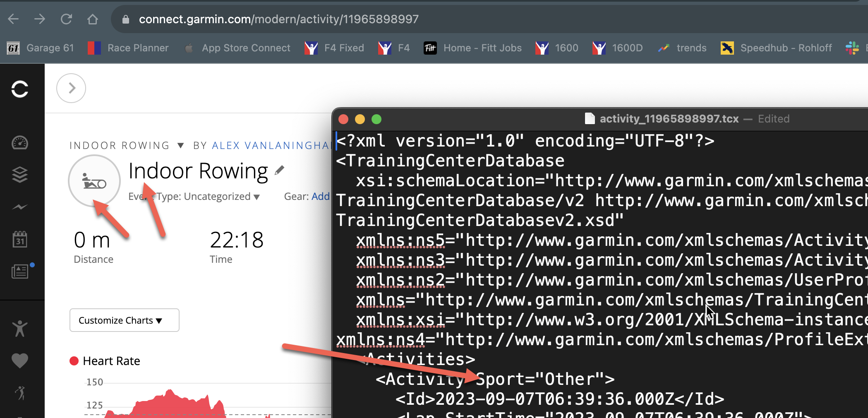Click the Gear Add link
The width and height of the screenshot is (868, 418).
320,196
